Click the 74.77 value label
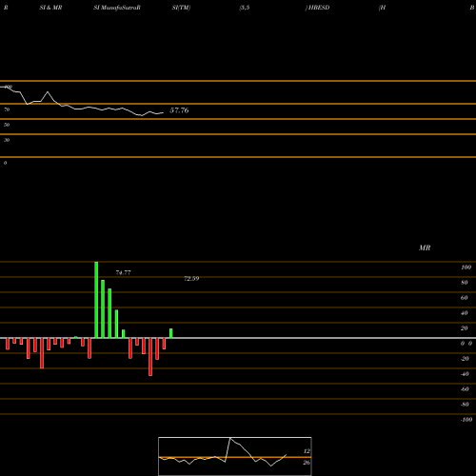Viewport: 476px width, 476px height. point(123,272)
